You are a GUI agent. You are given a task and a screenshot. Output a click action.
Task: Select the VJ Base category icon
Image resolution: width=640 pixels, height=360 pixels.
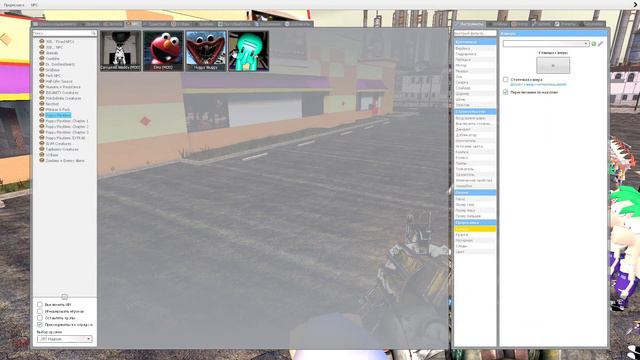42,155
